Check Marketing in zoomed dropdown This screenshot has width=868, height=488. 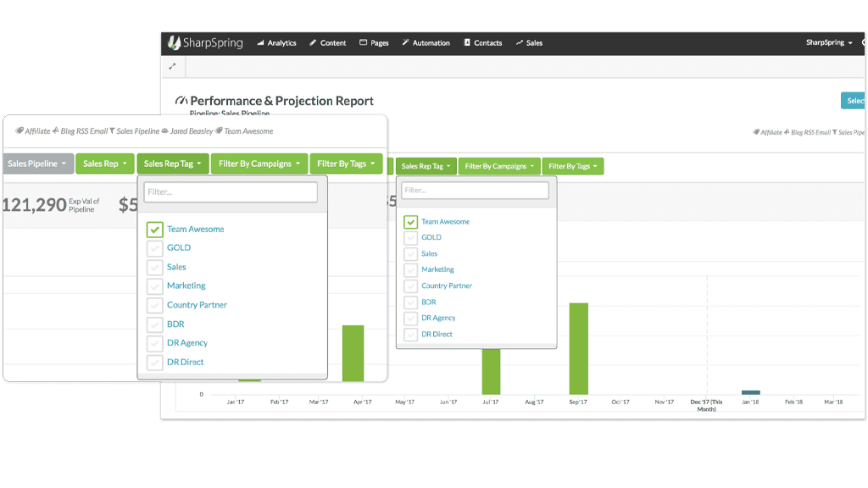coord(155,286)
